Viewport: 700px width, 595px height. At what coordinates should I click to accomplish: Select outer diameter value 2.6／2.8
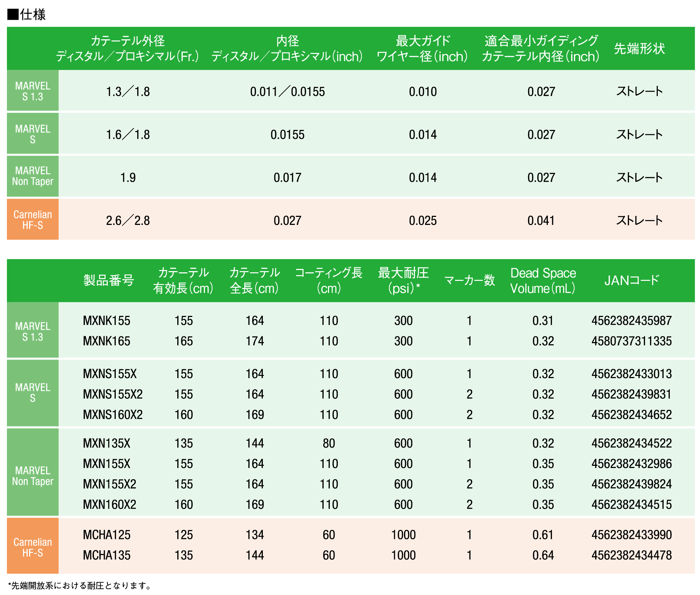click(x=128, y=221)
